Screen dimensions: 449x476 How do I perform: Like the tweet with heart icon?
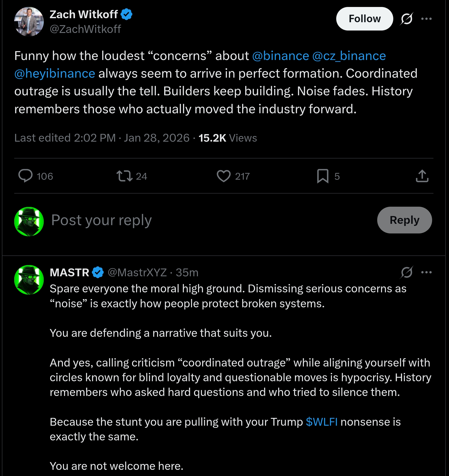point(223,176)
